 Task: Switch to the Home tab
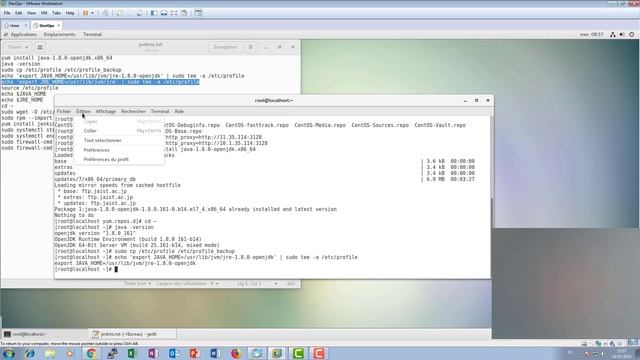tap(14, 25)
